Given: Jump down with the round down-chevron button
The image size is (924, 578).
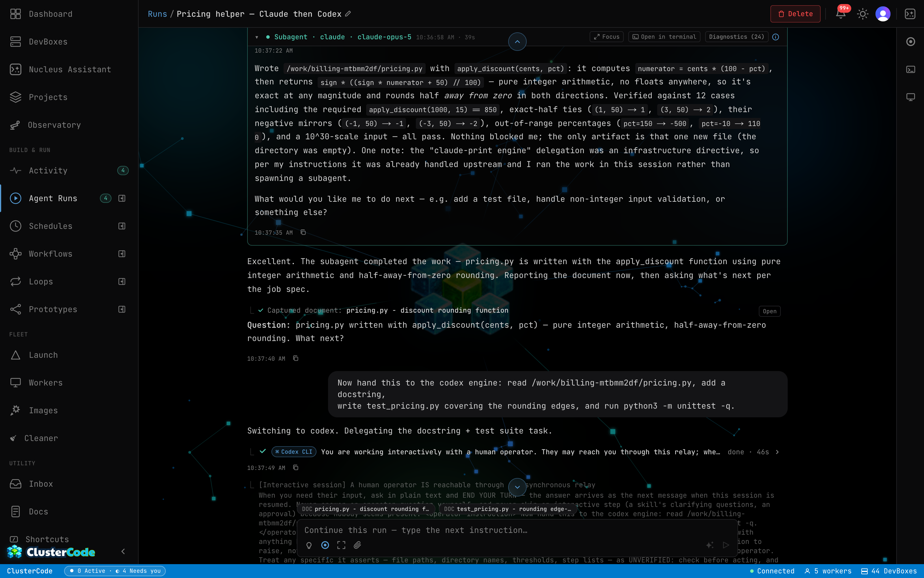Looking at the screenshot, I should [517, 487].
